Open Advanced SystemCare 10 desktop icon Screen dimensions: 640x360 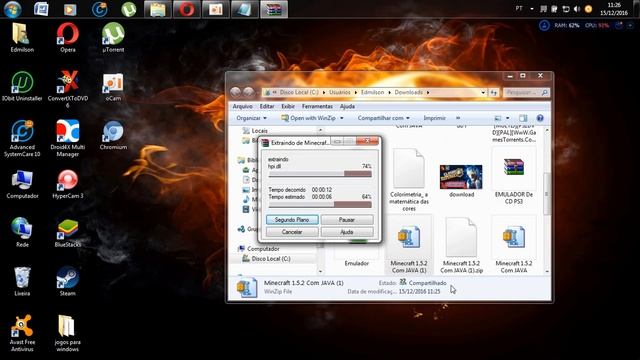pos(22,138)
